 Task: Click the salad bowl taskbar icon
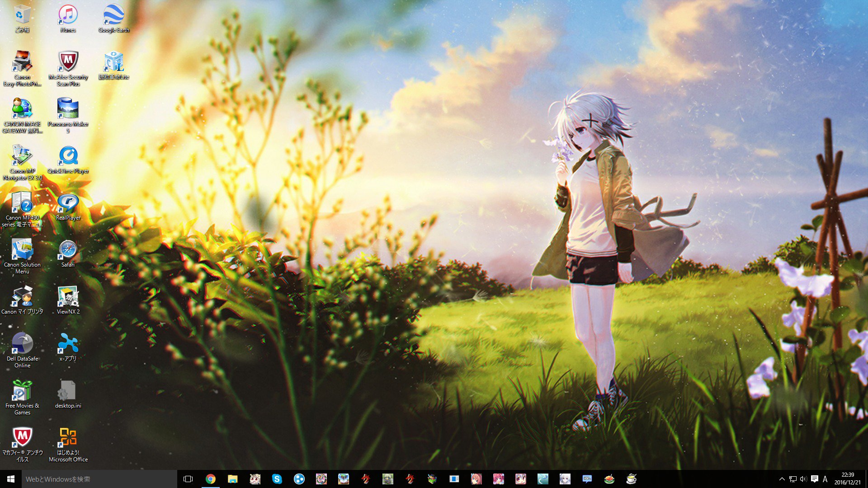609,479
